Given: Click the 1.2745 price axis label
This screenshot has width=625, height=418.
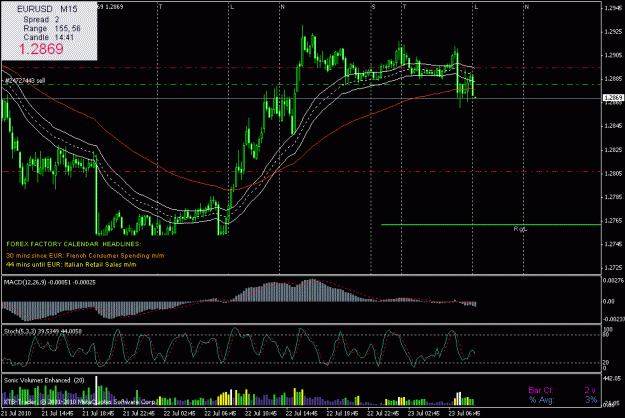Looking at the screenshot, I should 613,244.
